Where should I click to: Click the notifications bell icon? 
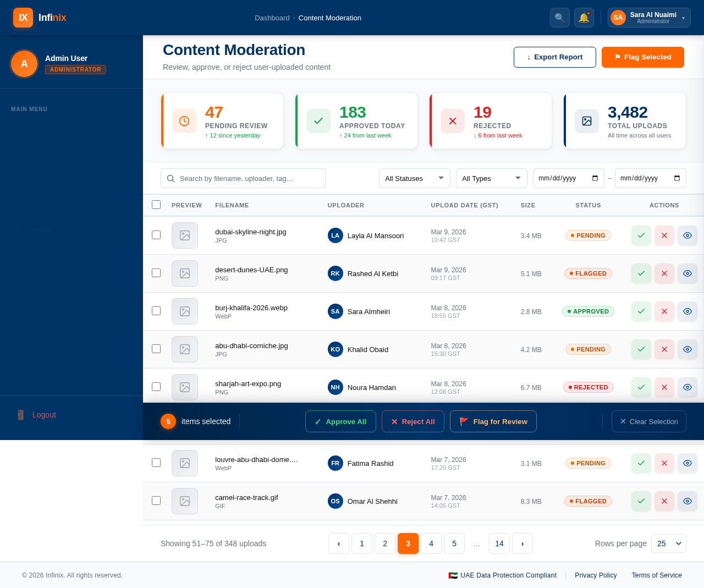584,17
